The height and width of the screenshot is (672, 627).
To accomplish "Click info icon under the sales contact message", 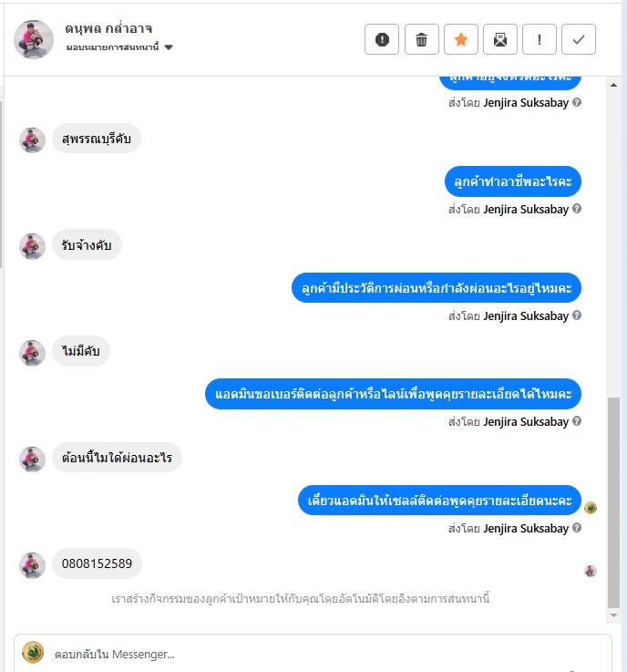I will coord(577,528).
